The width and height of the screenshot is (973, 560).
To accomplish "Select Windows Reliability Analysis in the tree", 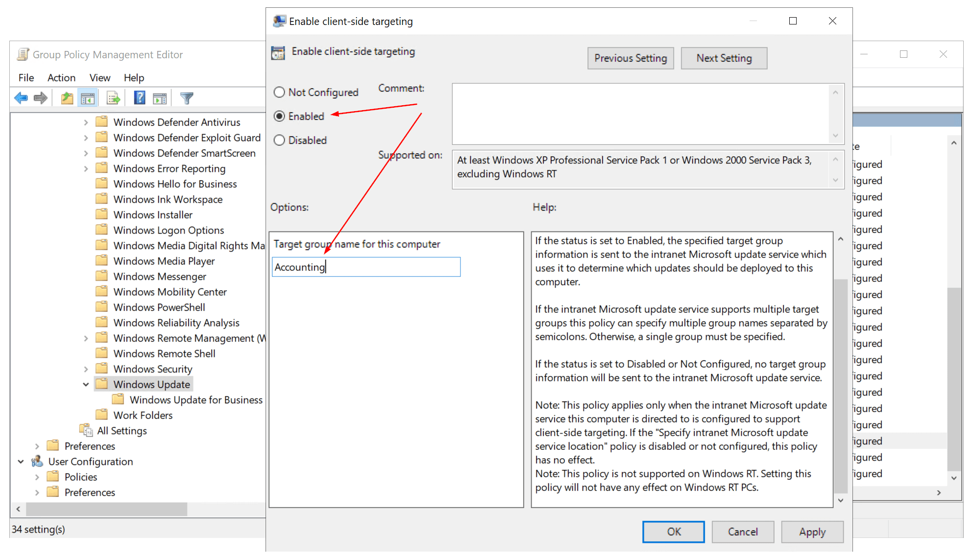I will [x=176, y=323].
